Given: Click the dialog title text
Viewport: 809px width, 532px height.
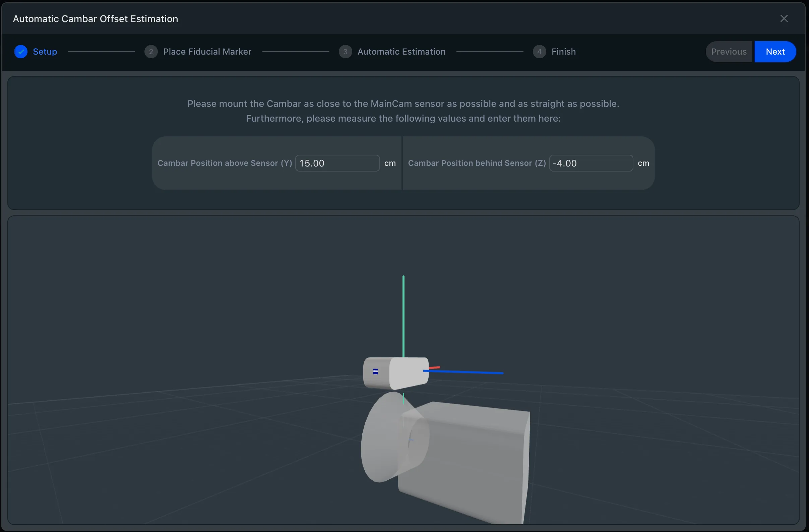Looking at the screenshot, I should pyautogui.click(x=96, y=19).
